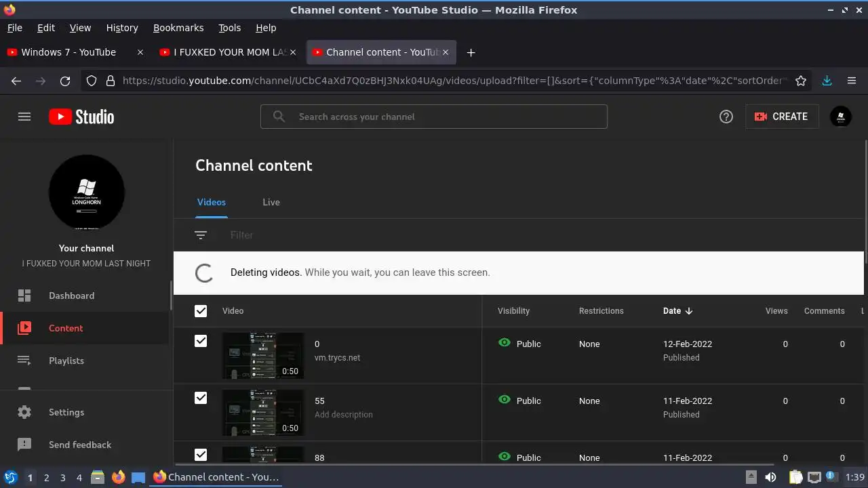Click Send feedback in the sidebar

(x=85, y=445)
